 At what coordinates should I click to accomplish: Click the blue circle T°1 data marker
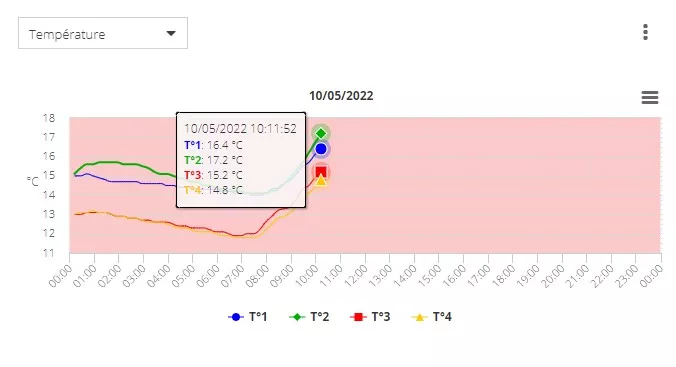(x=321, y=149)
